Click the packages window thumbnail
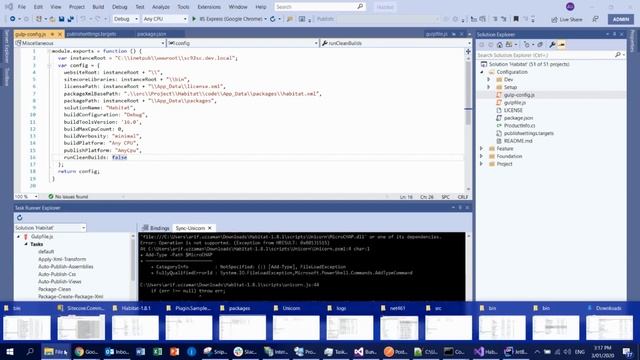This screenshot has height=360, width=640. click(242, 327)
